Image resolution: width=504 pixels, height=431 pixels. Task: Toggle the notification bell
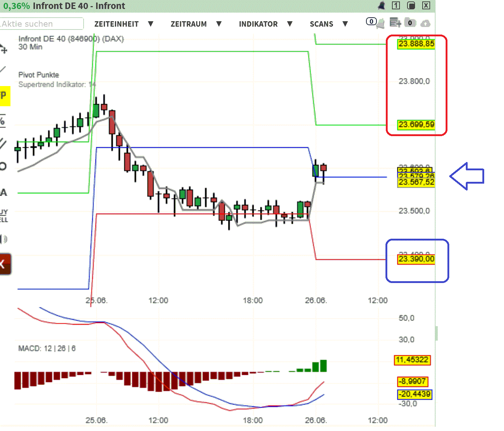(380, 24)
